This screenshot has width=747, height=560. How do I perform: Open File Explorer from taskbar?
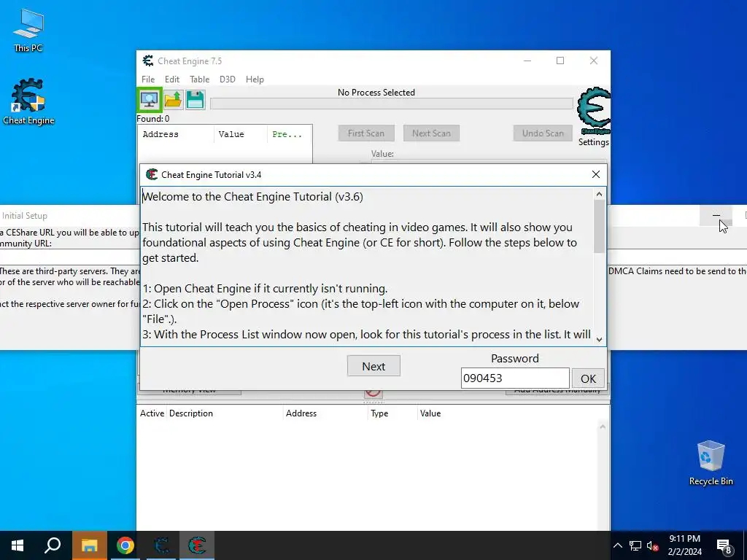click(x=89, y=545)
